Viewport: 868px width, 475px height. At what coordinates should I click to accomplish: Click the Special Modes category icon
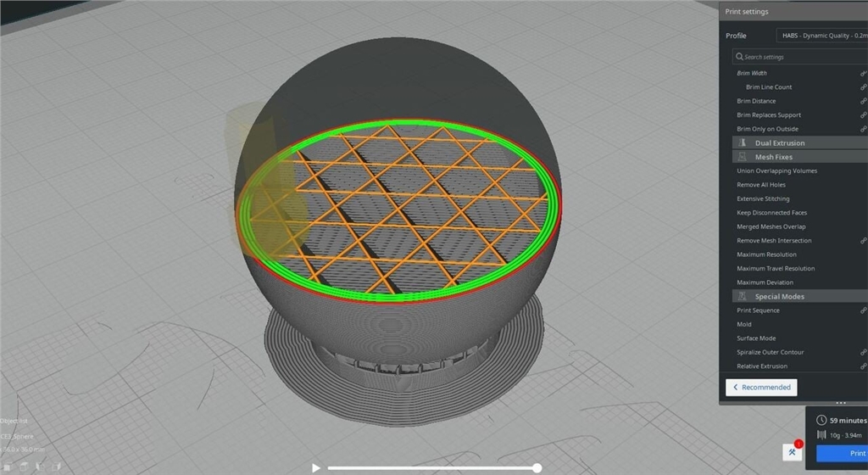[743, 297]
